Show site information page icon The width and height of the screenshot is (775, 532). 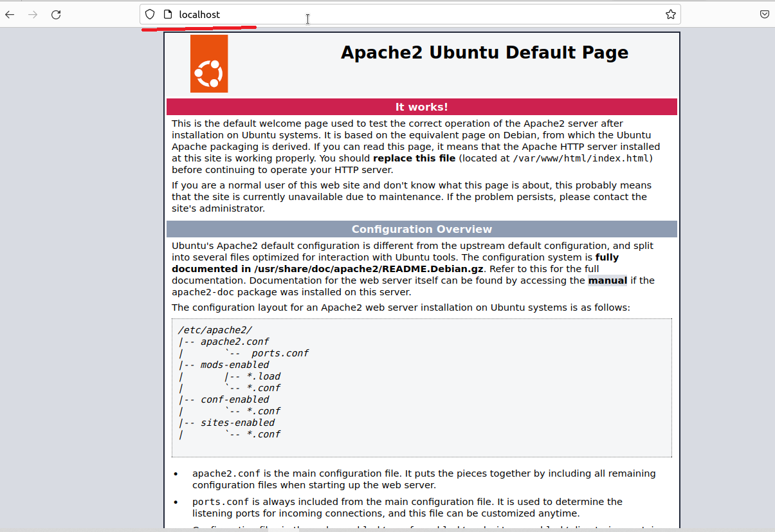click(x=168, y=14)
